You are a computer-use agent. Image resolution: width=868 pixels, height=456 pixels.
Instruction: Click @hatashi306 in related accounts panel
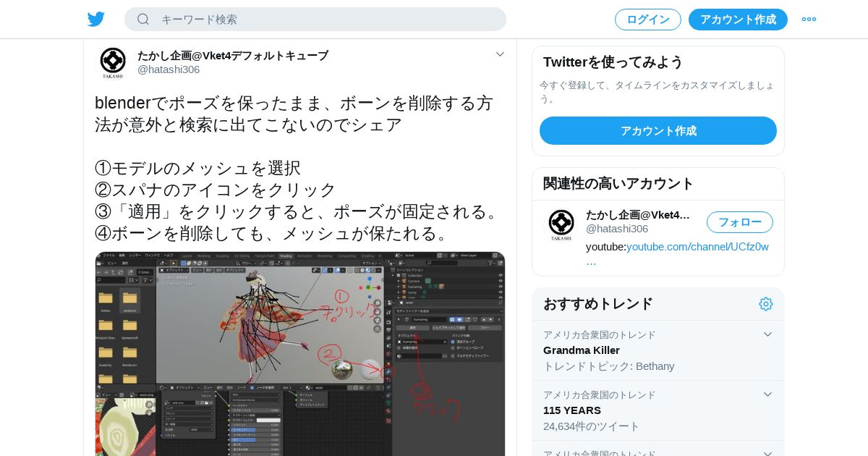pos(617,229)
